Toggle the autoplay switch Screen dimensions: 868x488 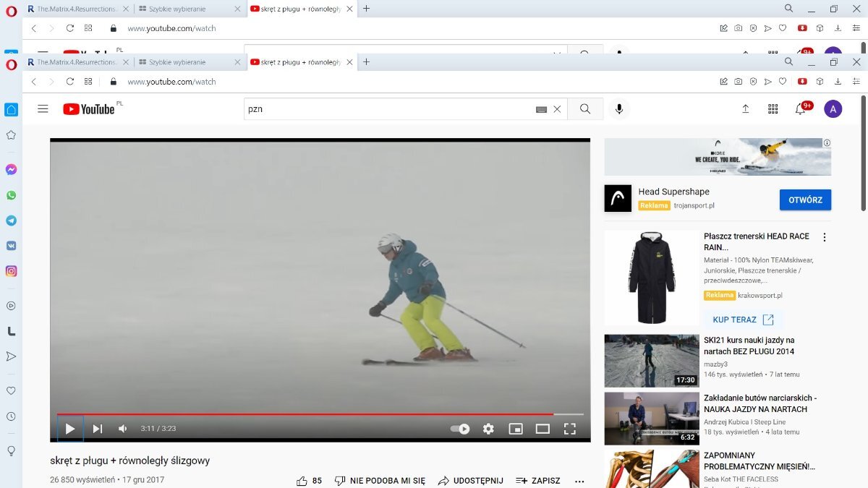(x=460, y=429)
